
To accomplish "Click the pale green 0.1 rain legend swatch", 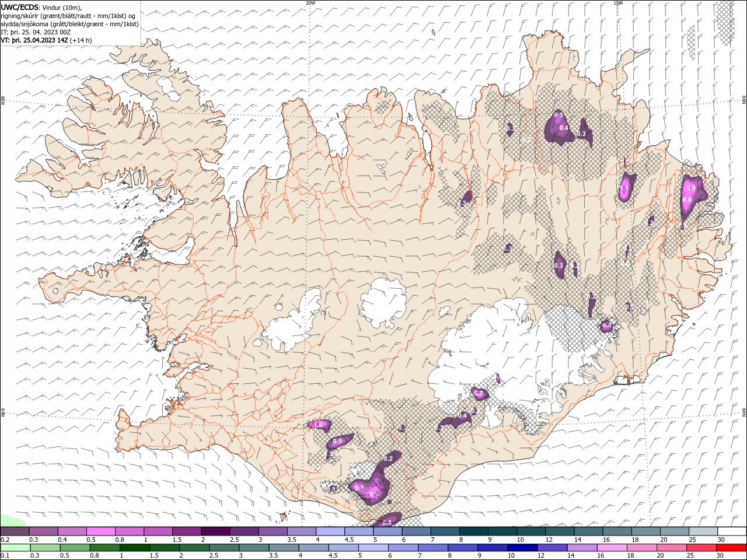I will point(15,548).
